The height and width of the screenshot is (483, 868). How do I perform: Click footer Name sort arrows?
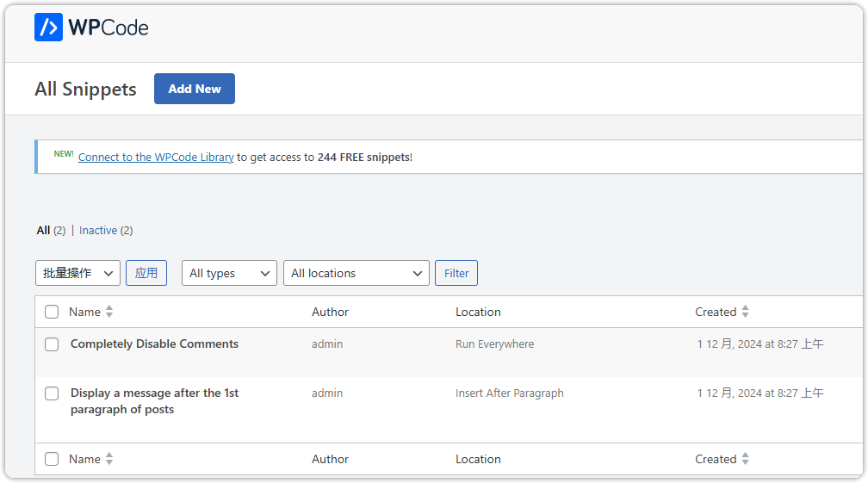click(x=109, y=459)
